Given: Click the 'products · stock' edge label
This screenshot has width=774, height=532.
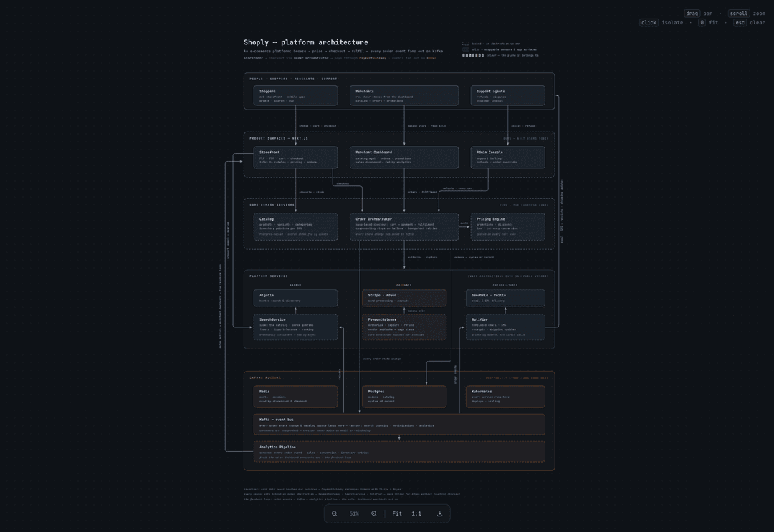Looking at the screenshot, I should [x=312, y=193].
